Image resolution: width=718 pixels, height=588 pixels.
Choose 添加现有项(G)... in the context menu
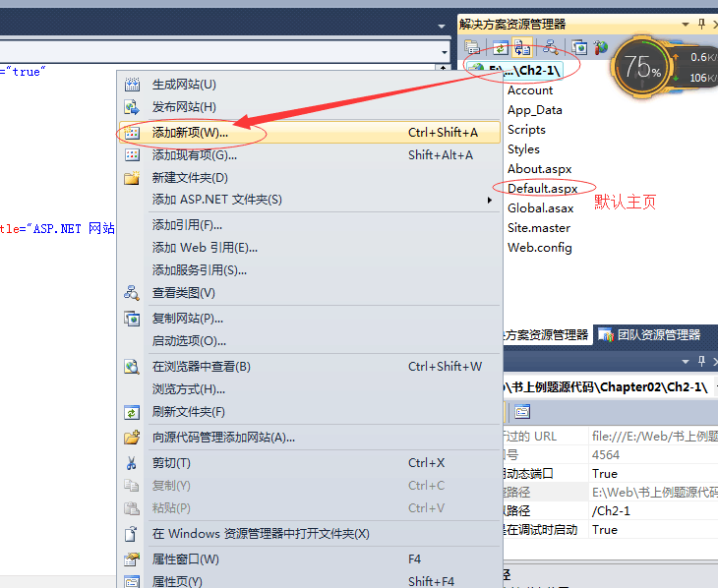310,155
